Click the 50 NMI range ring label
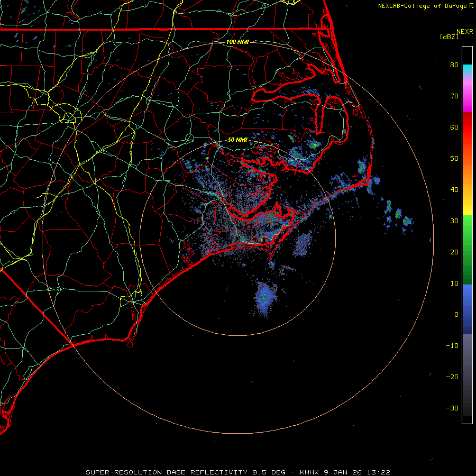 pyautogui.click(x=237, y=140)
